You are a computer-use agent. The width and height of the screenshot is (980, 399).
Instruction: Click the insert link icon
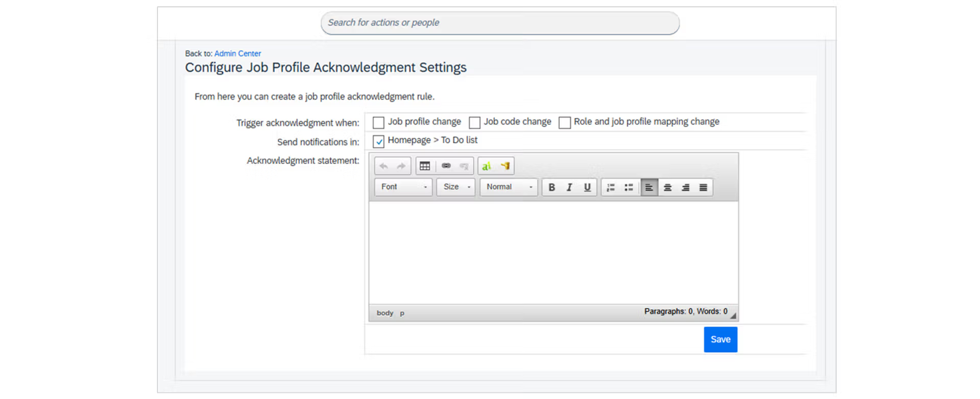[446, 166]
